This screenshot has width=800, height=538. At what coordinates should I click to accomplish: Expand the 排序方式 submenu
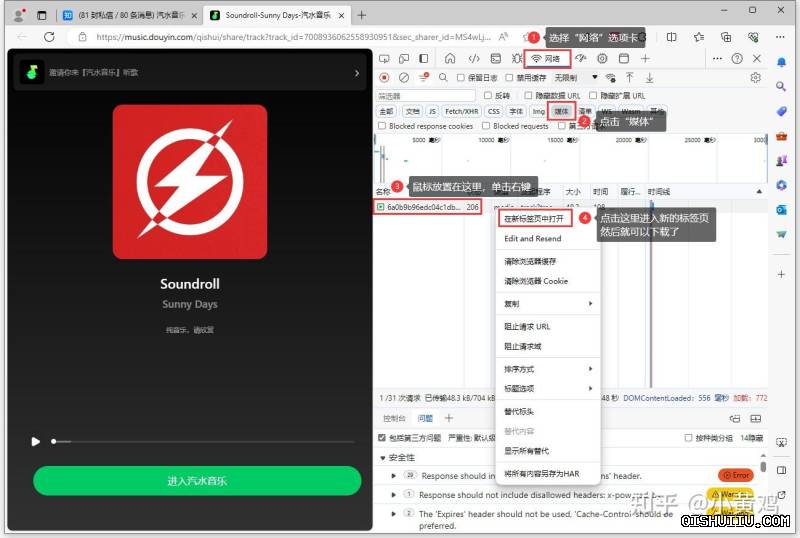(x=547, y=369)
